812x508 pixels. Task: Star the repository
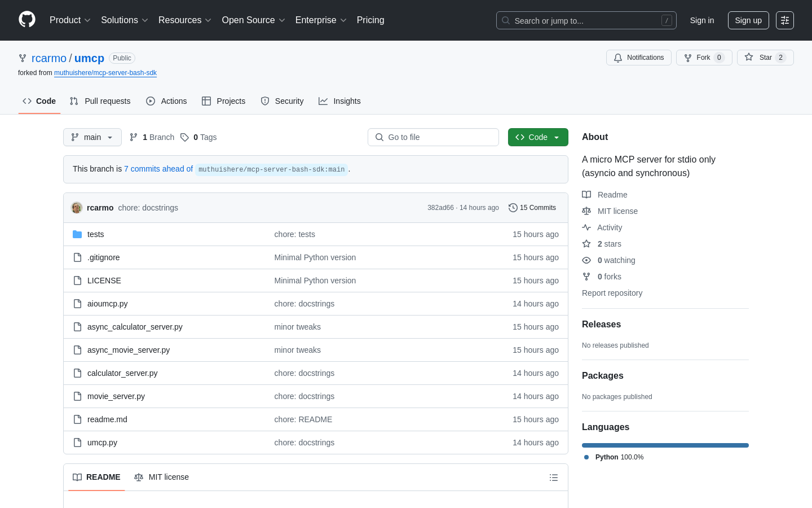click(765, 58)
